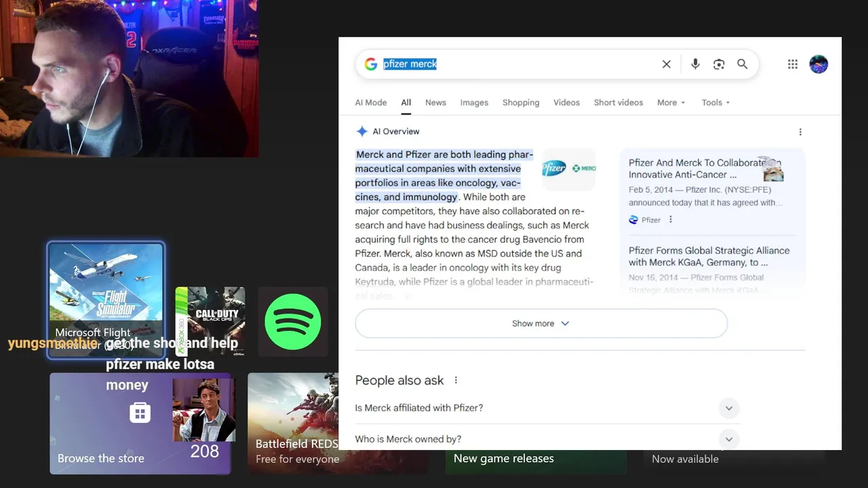Select Call of Duty Black Ops tile
Screen dimensions: 868x488
(x=210, y=321)
